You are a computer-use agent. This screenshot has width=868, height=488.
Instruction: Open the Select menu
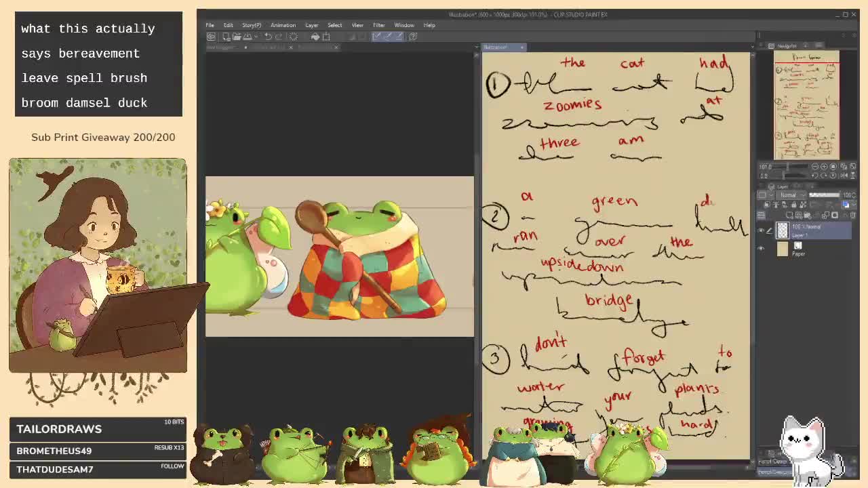tap(335, 25)
